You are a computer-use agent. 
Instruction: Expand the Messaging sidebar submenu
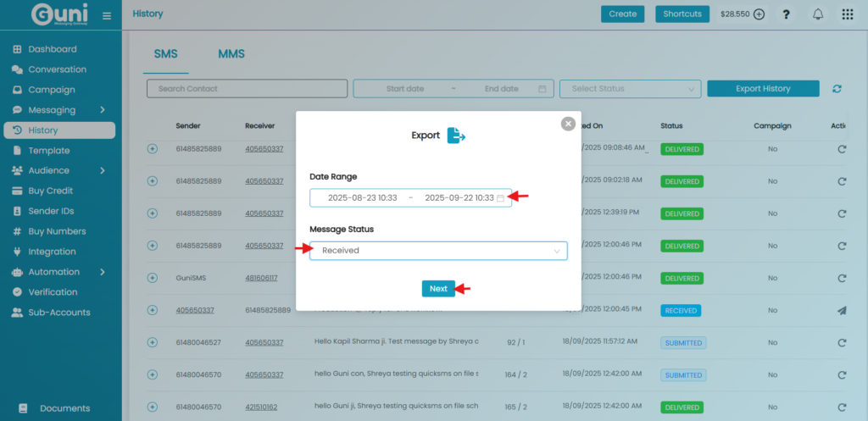102,110
